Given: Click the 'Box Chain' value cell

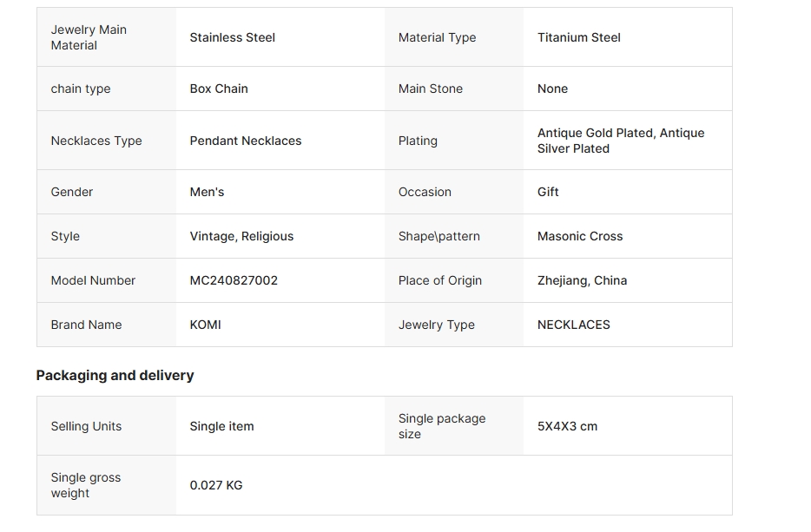Looking at the screenshot, I should pos(219,89).
